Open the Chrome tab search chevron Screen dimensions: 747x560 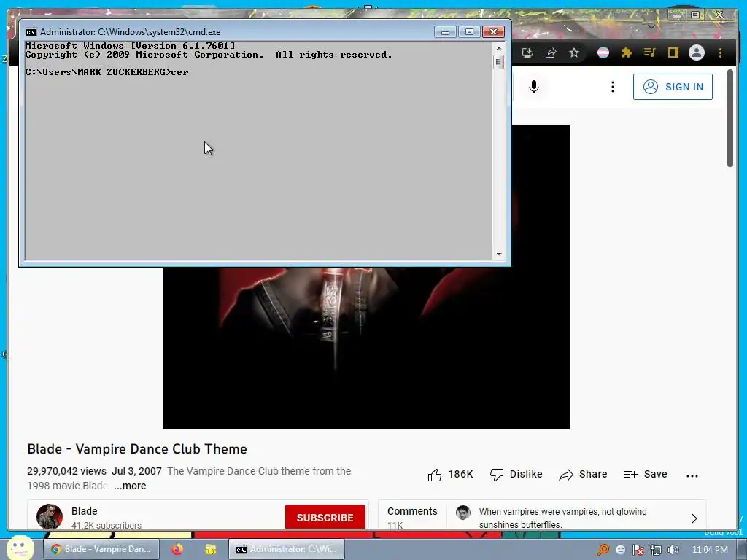pyautogui.click(x=651, y=27)
